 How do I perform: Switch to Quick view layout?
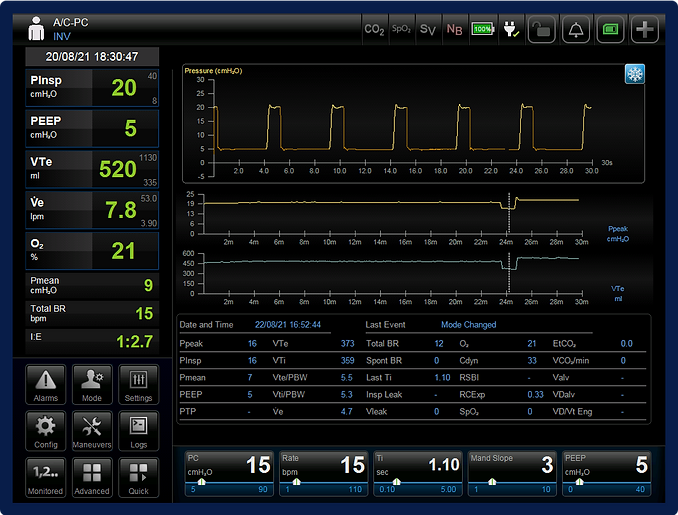[138, 478]
